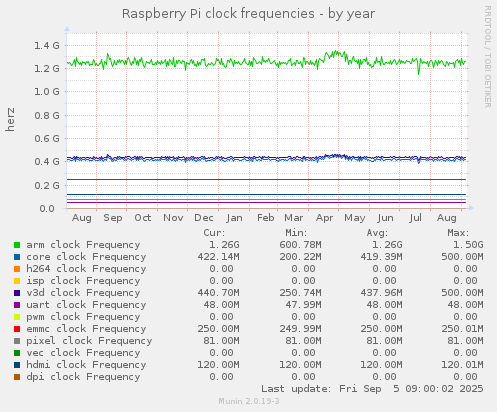Screen dimensions: 497x412
Task: Click the 'core clock Frequency' legend label
Action: coord(86,257)
